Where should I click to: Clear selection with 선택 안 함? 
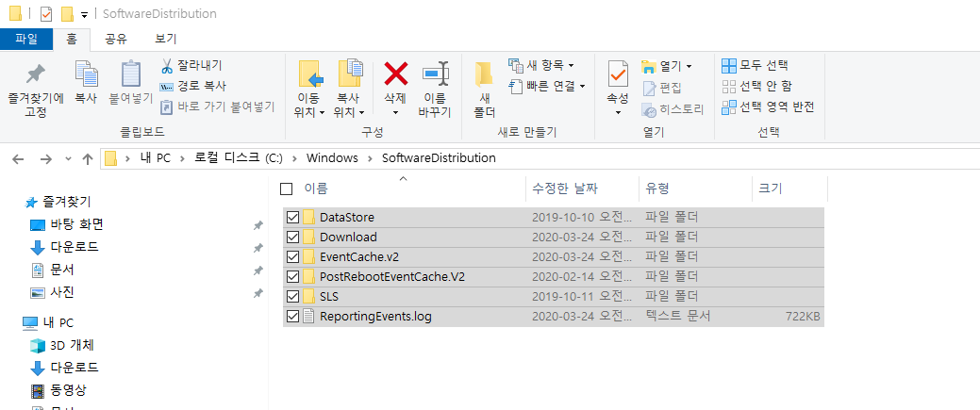coord(756,87)
